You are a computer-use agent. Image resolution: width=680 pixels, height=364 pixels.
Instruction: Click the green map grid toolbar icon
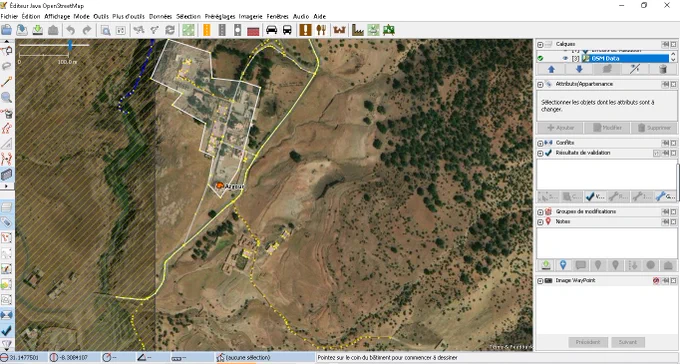[x=188, y=30]
